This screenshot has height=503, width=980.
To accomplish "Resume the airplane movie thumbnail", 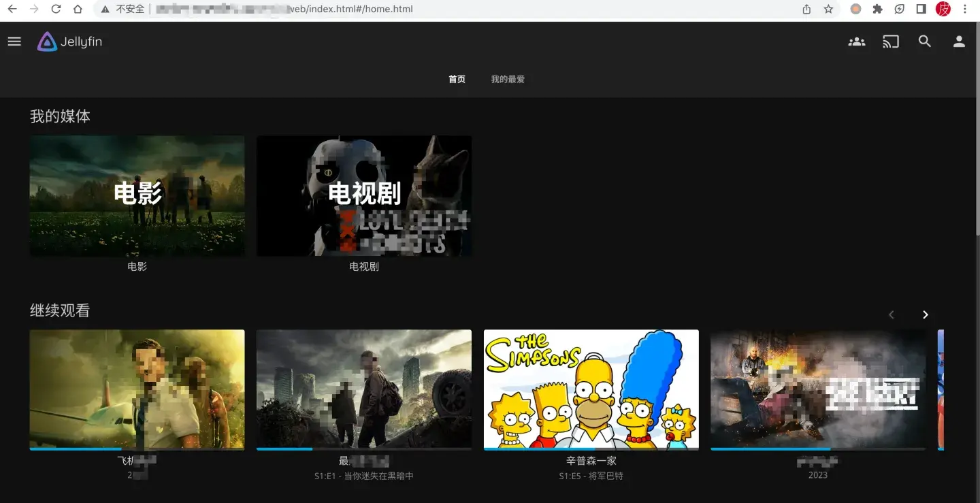I will pyautogui.click(x=137, y=389).
